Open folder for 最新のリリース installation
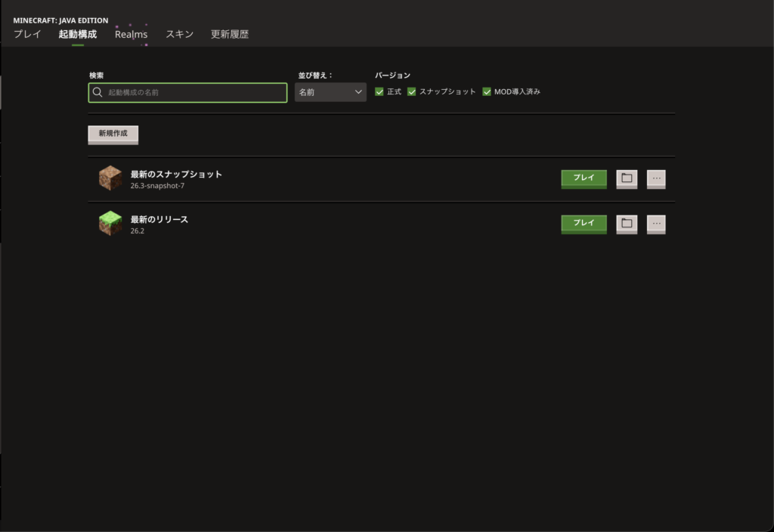The width and height of the screenshot is (774, 532). [x=627, y=224]
